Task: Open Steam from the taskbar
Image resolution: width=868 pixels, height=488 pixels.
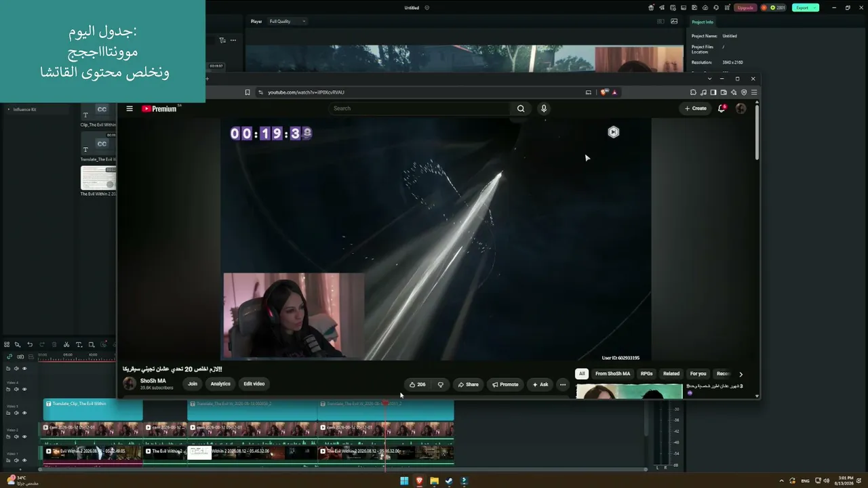Action: 449,481
